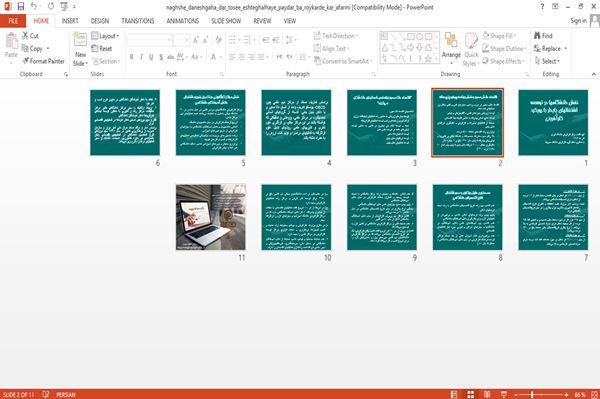Open the font name combo box
This screenshot has width=600, height=399.
pyautogui.click(x=150, y=40)
